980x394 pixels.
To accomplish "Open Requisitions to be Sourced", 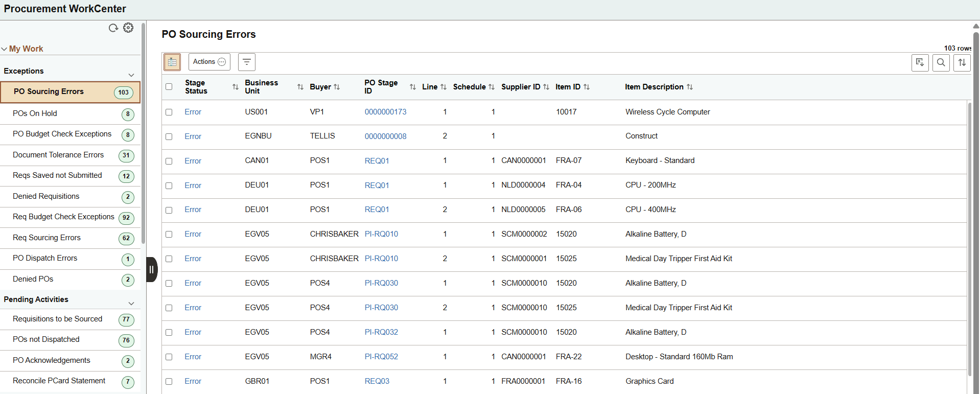I will [x=71, y=319].
